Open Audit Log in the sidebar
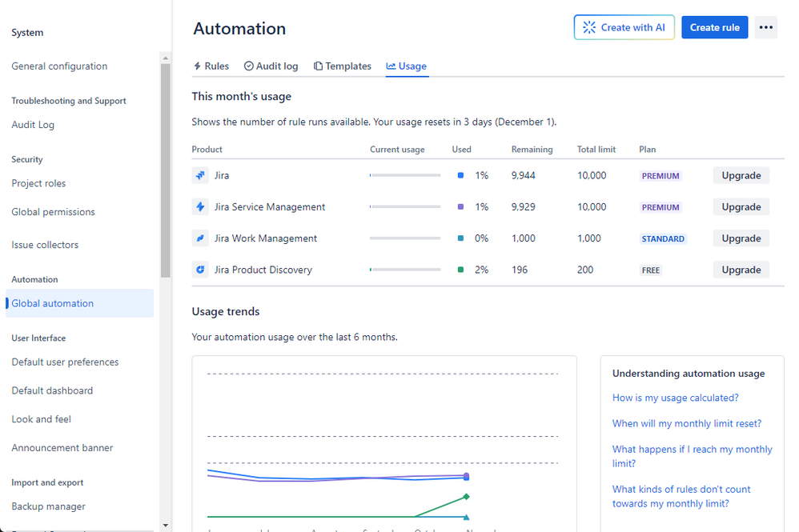This screenshot has width=799, height=532. tap(33, 125)
